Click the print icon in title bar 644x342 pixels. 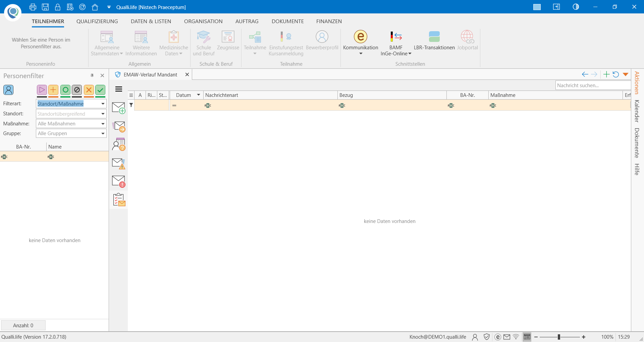33,7
